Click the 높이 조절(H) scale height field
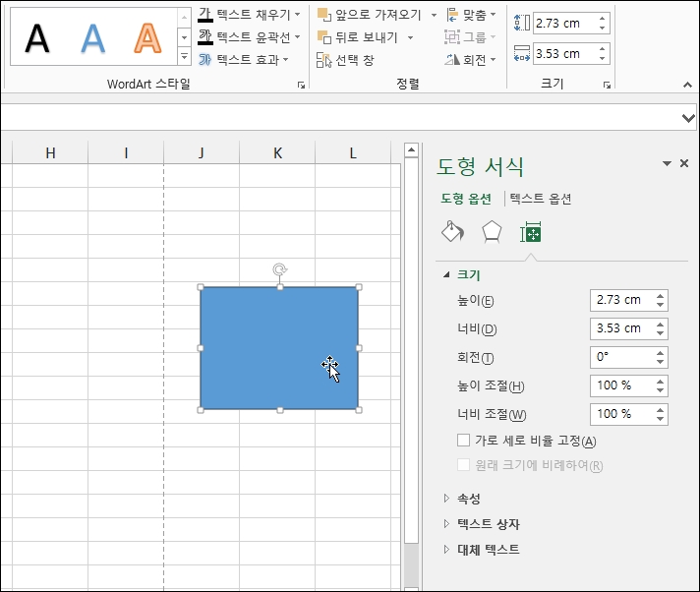The width and height of the screenshot is (700, 592). [622, 385]
